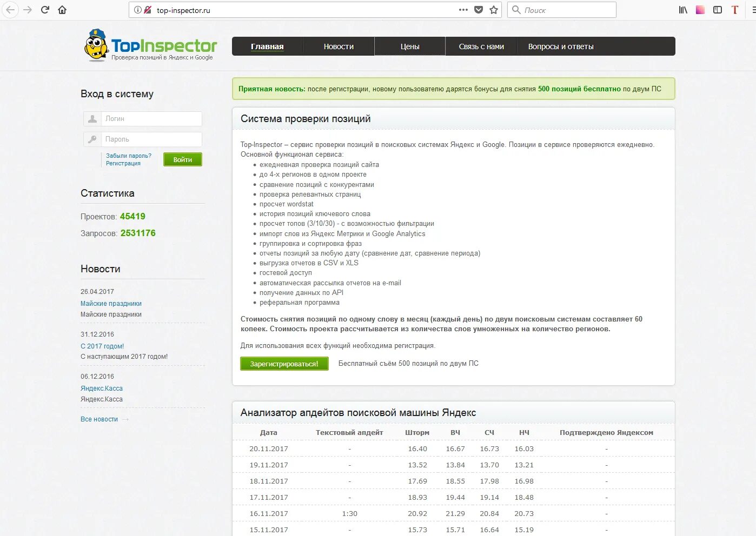
Task: Click the 21.29 value in ВЧ column
Action: [455, 514]
